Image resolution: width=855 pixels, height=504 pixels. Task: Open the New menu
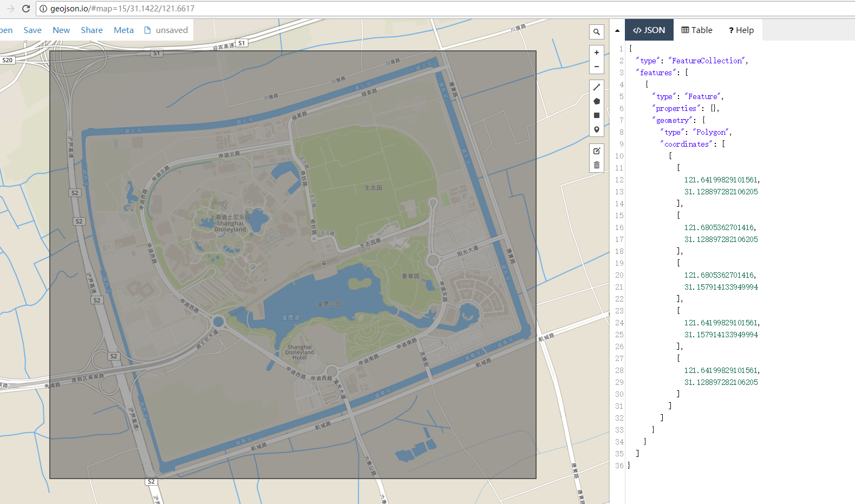click(61, 30)
